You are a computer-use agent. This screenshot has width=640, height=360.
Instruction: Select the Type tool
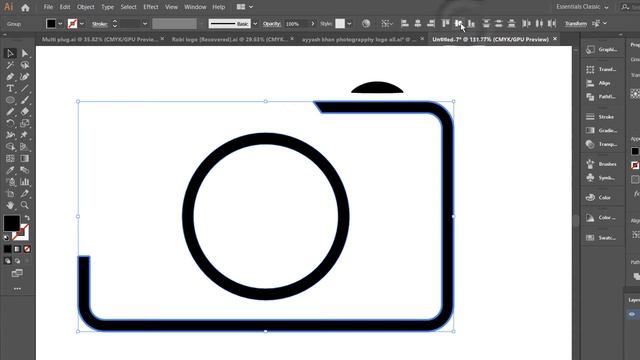(x=10, y=88)
